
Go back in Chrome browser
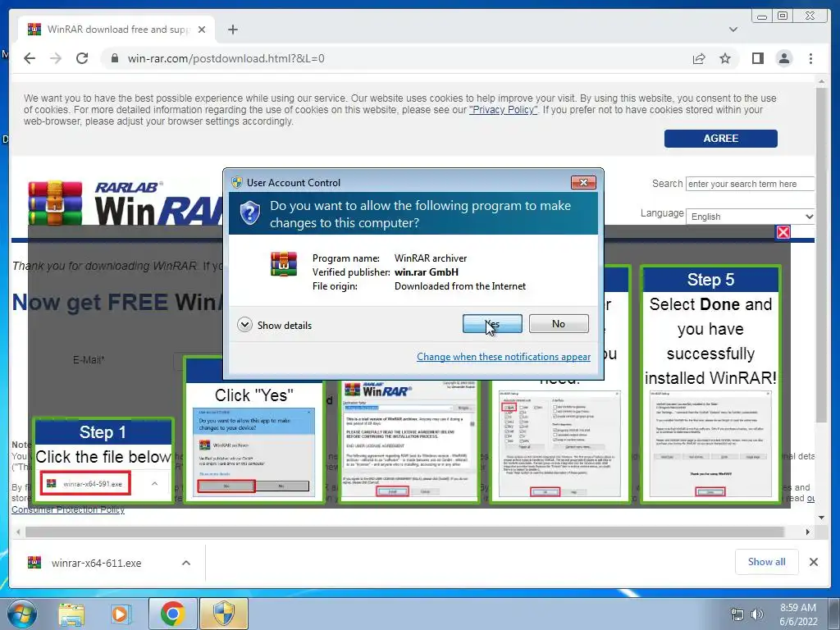pyautogui.click(x=30, y=58)
